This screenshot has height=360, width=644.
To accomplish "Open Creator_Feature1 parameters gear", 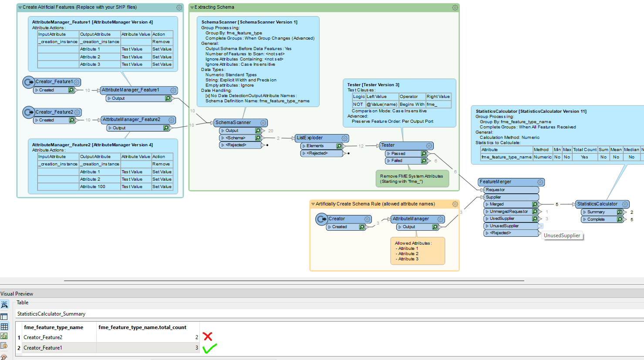I will click(x=77, y=82).
